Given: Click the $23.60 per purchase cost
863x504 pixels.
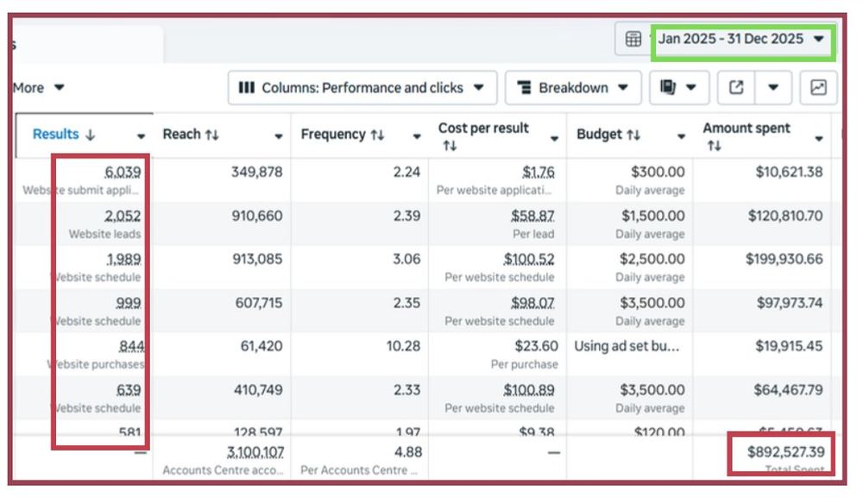Looking at the screenshot, I should point(536,346).
